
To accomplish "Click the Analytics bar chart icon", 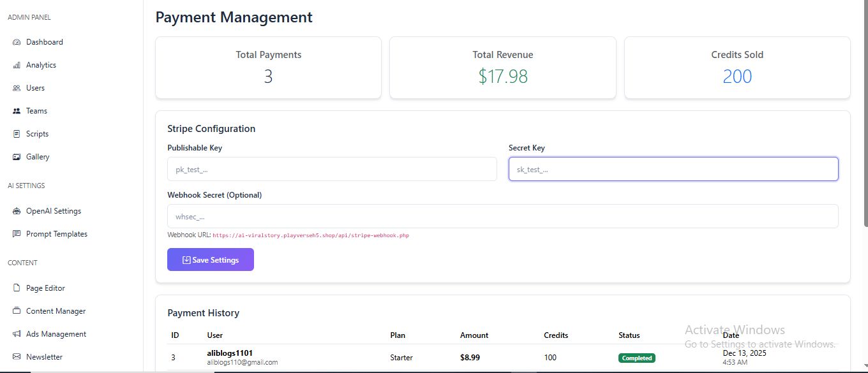I will [x=17, y=65].
